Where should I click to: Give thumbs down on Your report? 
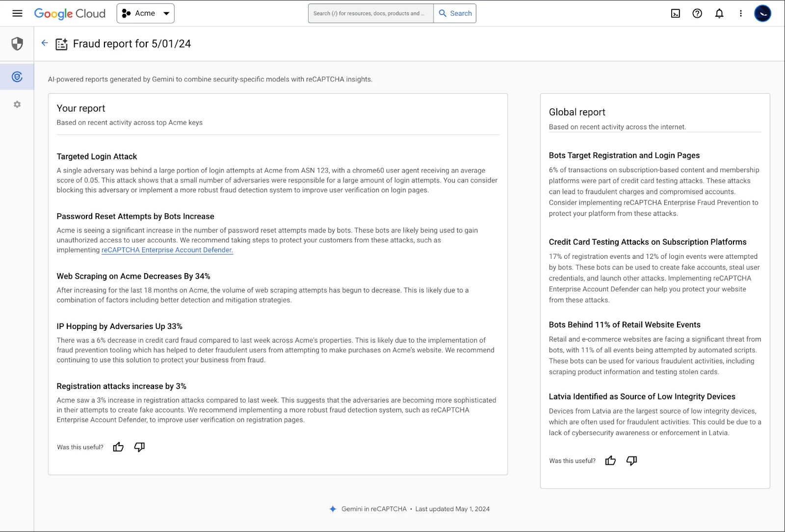click(139, 447)
